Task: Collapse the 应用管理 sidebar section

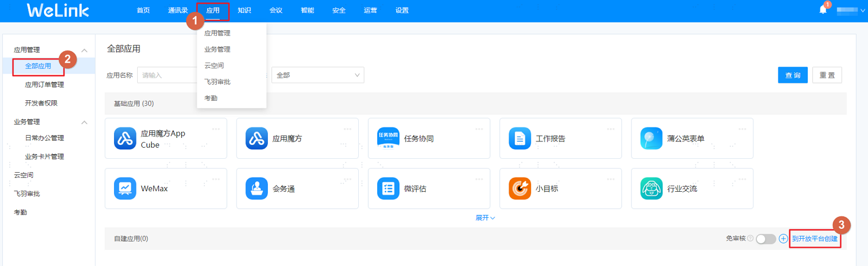Action: (x=84, y=50)
